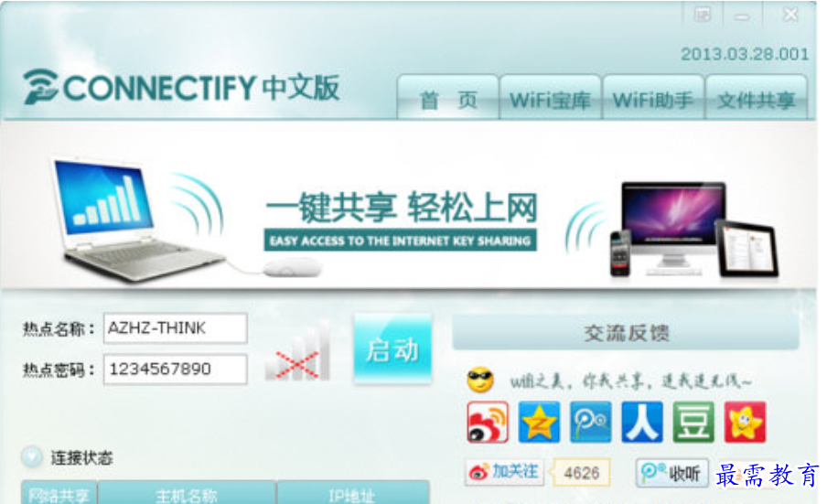Open the 首页 tab
Image resolution: width=827 pixels, height=504 pixels.
tap(447, 98)
